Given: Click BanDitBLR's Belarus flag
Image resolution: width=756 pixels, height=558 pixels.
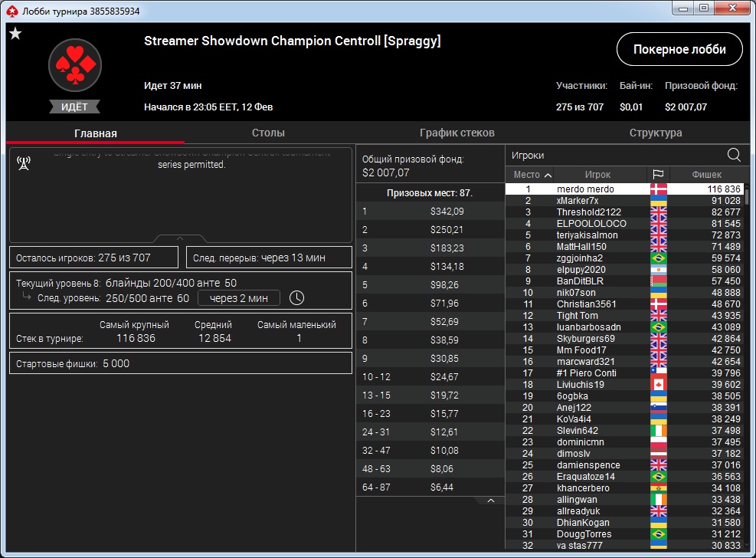Looking at the screenshot, I should pos(658,281).
